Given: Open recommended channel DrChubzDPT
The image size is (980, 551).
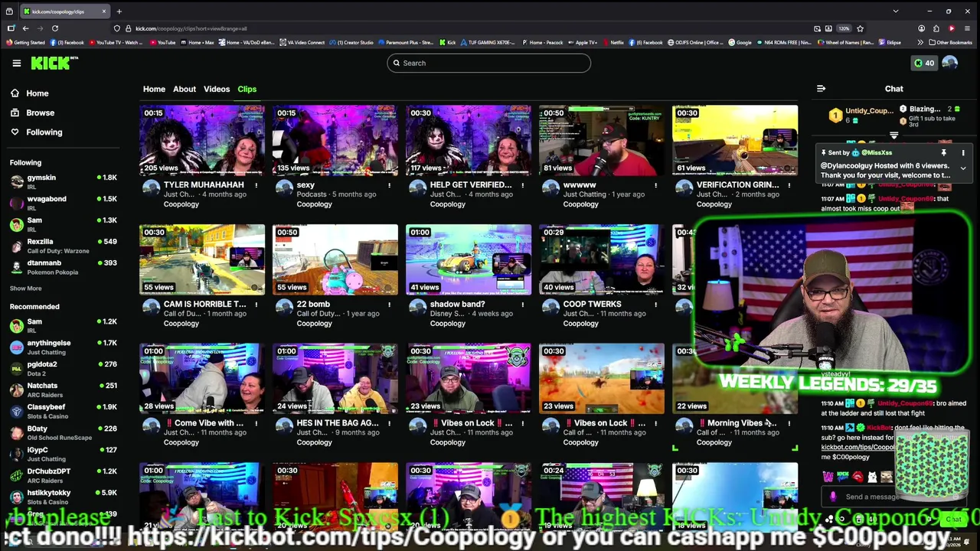Looking at the screenshot, I should tap(63, 475).
